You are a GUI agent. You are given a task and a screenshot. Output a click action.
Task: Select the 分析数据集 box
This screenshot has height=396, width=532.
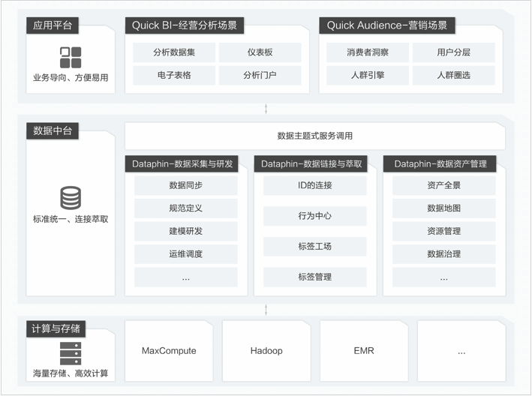[x=174, y=52]
